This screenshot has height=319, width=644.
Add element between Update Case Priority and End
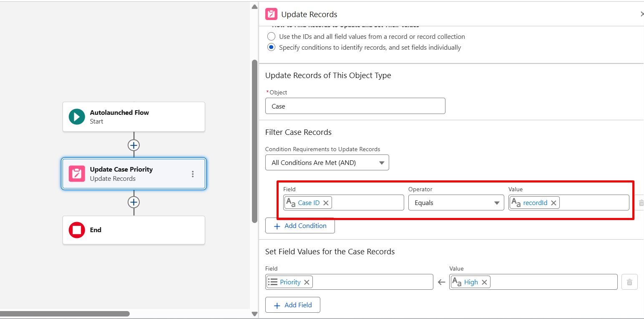click(133, 202)
